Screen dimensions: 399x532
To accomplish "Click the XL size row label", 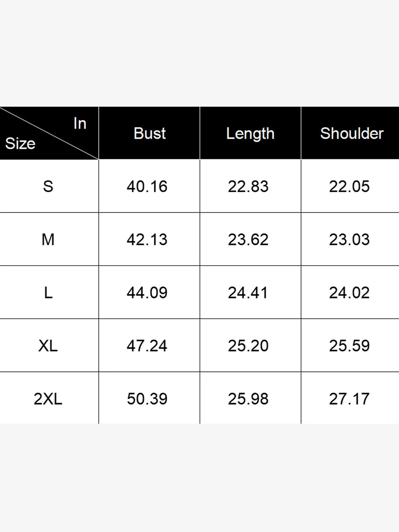I will click(48, 346).
